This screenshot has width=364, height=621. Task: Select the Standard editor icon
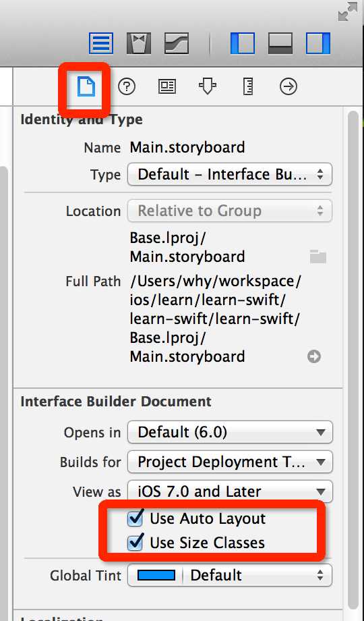[101, 43]
